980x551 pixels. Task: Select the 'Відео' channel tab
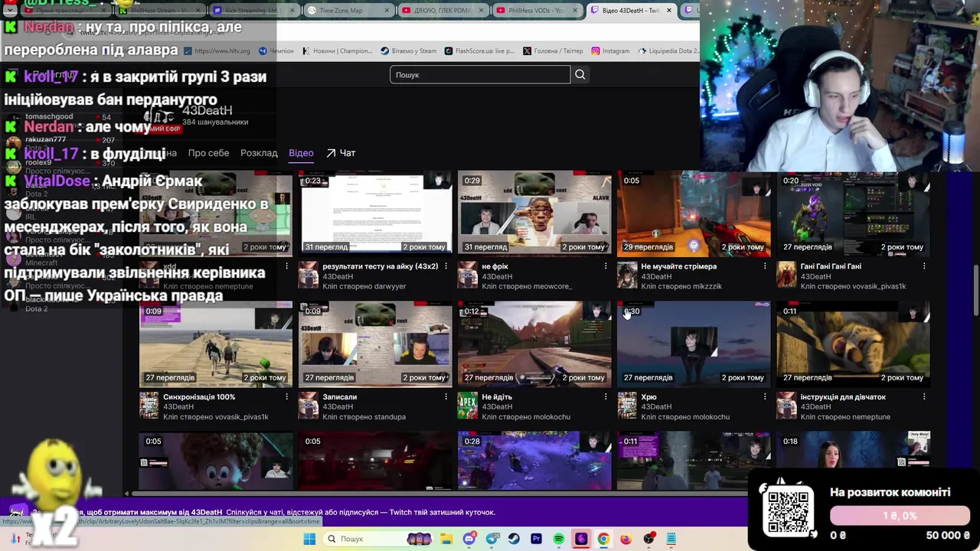tap(301, 153)
